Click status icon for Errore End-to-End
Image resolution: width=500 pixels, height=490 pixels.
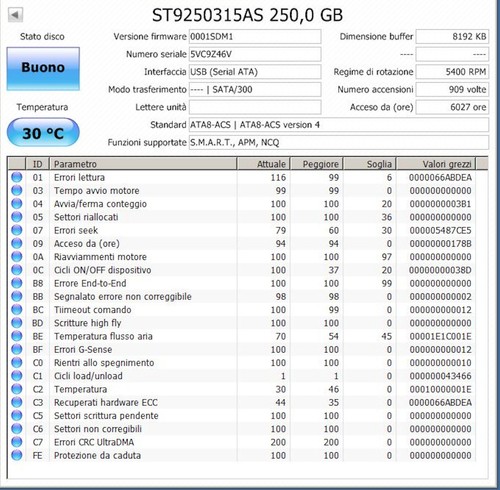pos(17,283)
